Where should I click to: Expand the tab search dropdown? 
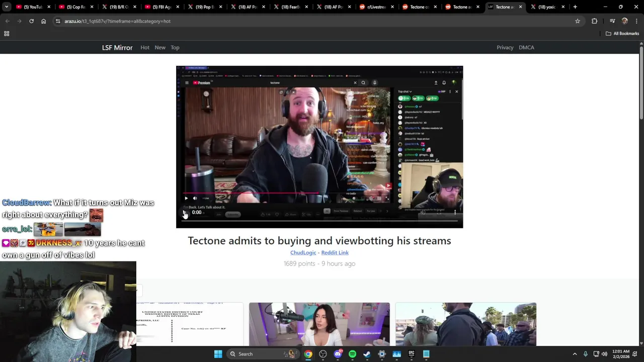(x=6, y=7)
